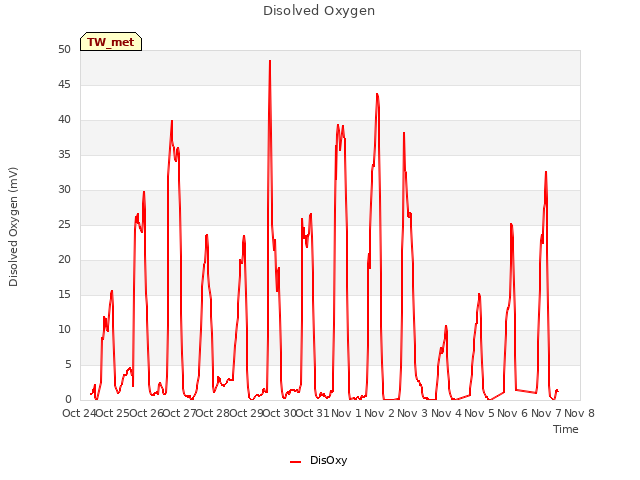640x480 pixels.
Task: Click the Oct 28 date tick label
Action: (x=213, y=413)
